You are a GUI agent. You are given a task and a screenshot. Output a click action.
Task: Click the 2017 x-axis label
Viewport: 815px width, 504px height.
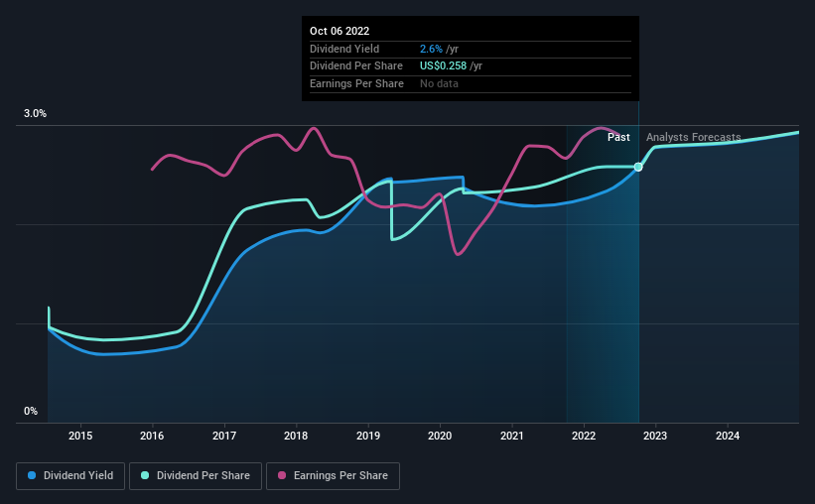pyautogui.click(x=224, y=436)
